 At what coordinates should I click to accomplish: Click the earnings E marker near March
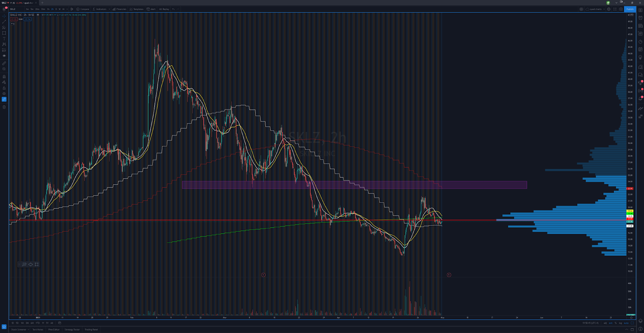click(263, 275)
